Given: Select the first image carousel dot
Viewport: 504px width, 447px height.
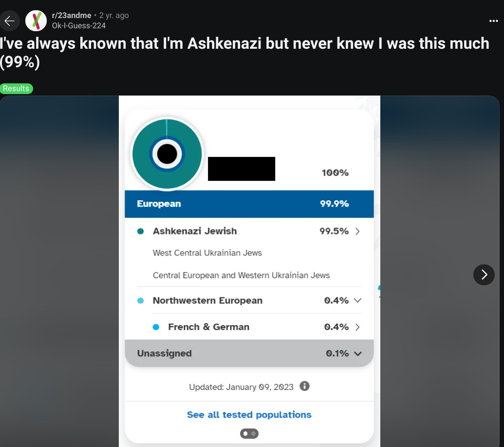Looking at the screenshot, I should point(245,433).
